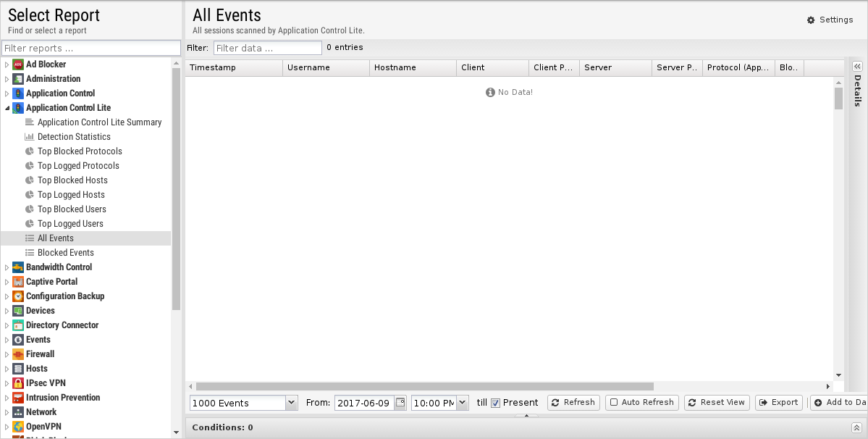Click the Blocked Events list icon
868x439 pixels.
pos(30,252)
